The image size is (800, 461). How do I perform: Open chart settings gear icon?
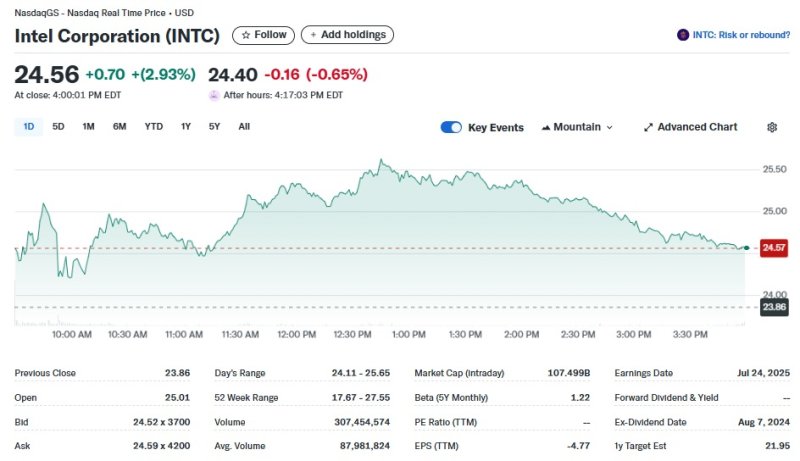click(x=772, y=127)
